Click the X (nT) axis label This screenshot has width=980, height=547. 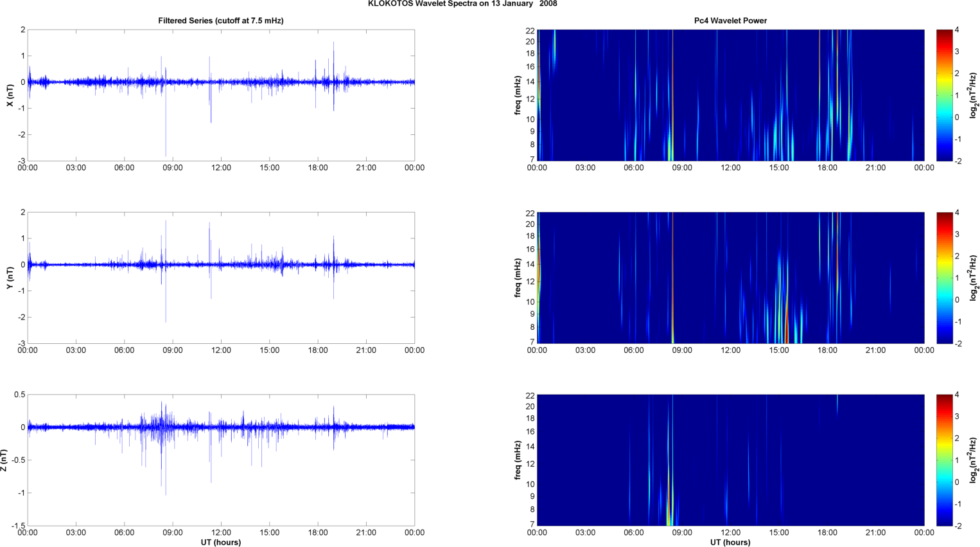pos(10,95)
